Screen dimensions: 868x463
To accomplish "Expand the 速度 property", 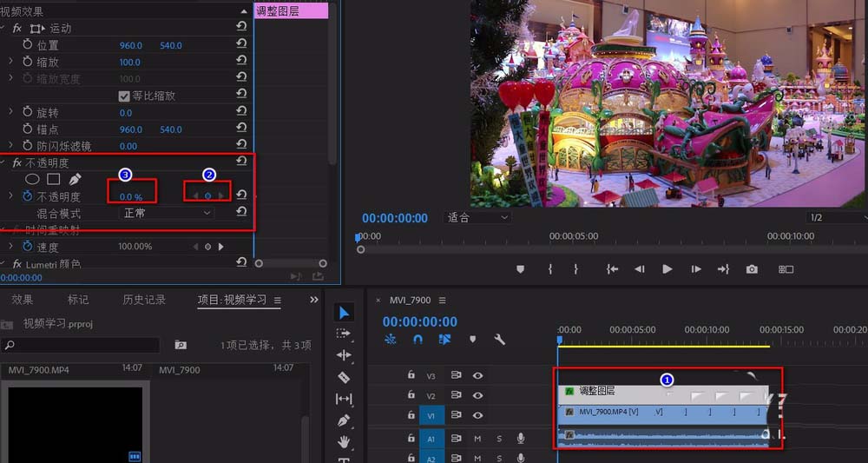I will tap(10, 246).
